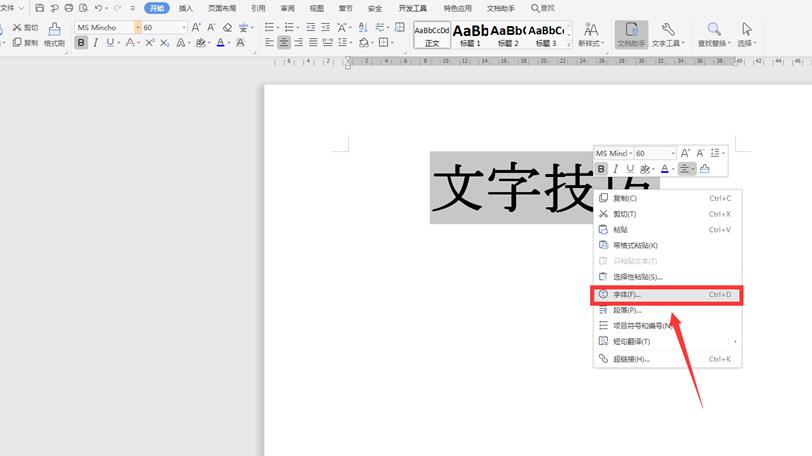The height and width of the screenshot is (456, 812).
Task: Decrease font size with ribbon A- icon
Action: 211,27
